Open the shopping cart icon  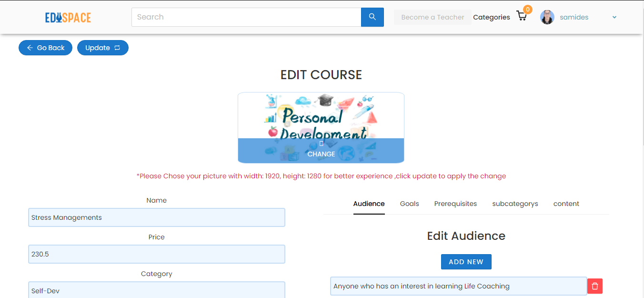[x=522, y=17]
